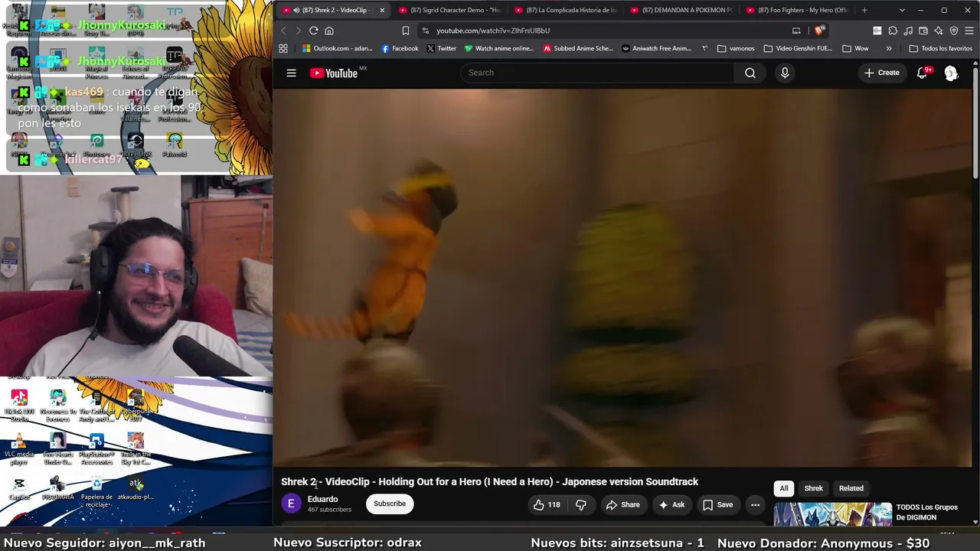Switch to the Foo Fighters My Hero tab
The image size is (980, 551).
(x=797, y=10)
